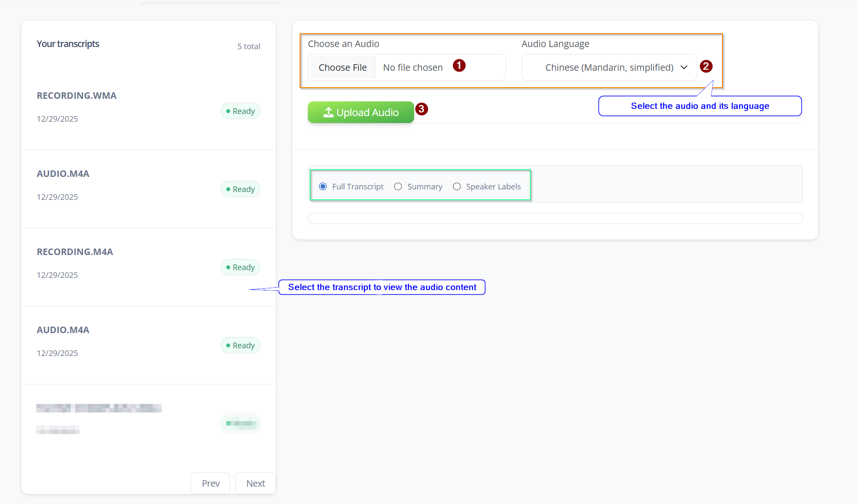858x504 pixels.
Task: Select the Summary radio option
Action: [398, 186]
